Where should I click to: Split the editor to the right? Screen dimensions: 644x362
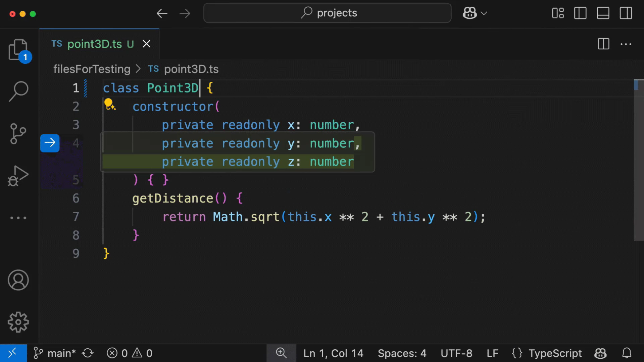tap(603, 44)
